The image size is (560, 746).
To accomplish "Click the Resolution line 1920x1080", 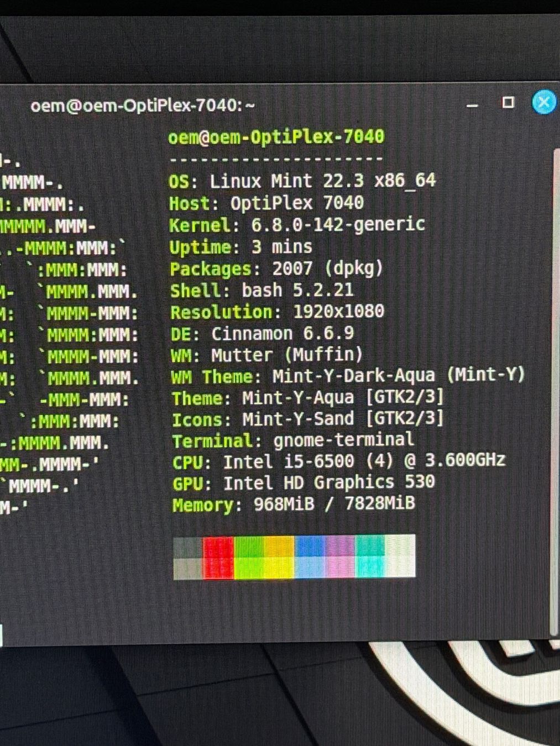I will (x=277, y=312).
